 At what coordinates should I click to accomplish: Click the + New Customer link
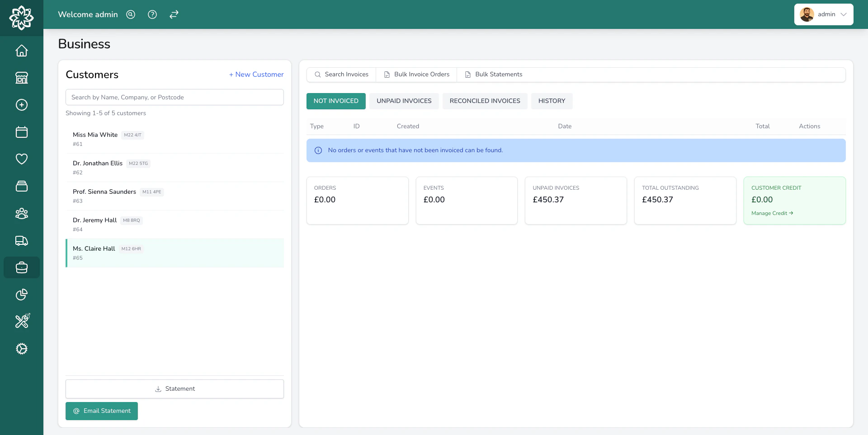point(256,74)
